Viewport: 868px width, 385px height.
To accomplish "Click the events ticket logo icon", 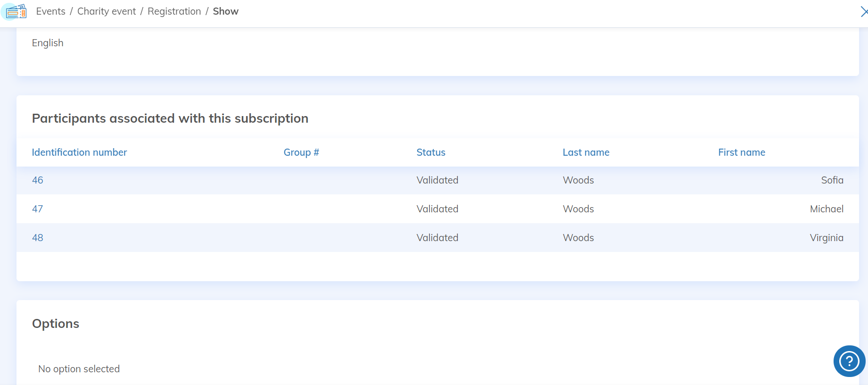I will (16, 11).
